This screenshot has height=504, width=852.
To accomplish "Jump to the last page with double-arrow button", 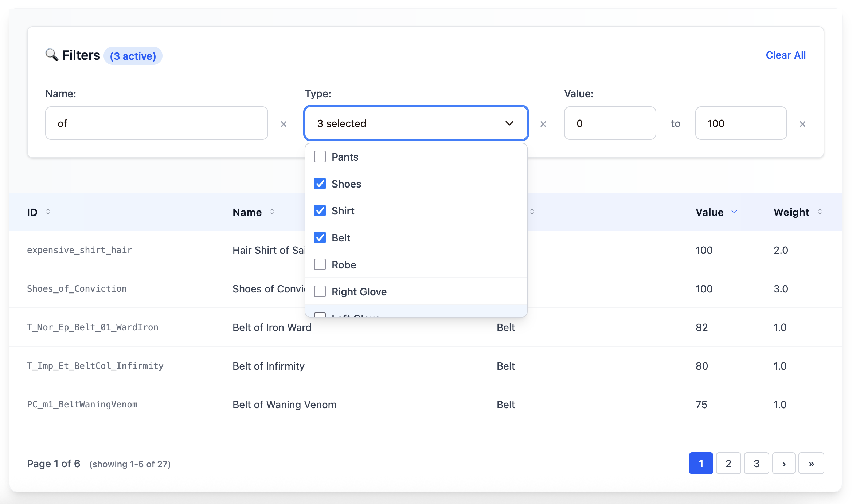I will tap(811, 463).
